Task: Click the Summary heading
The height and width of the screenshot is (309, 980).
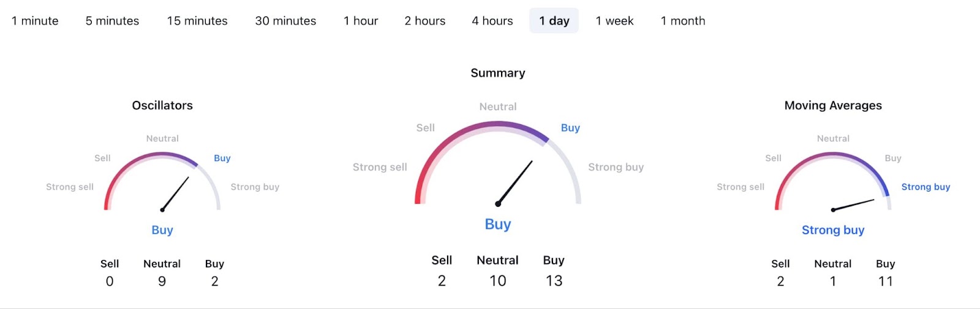Action: [x=497, y=73]
